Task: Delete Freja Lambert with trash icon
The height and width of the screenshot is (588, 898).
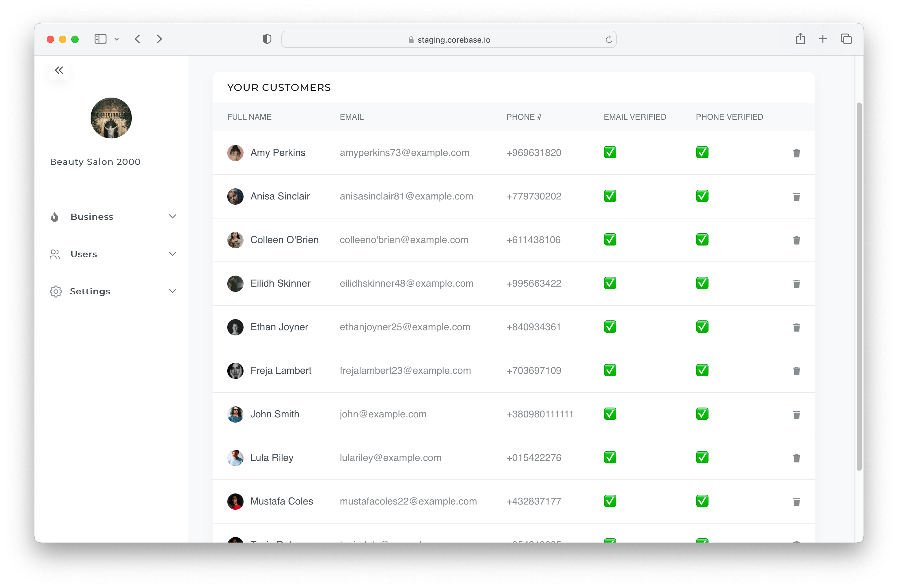Action: 796,371
